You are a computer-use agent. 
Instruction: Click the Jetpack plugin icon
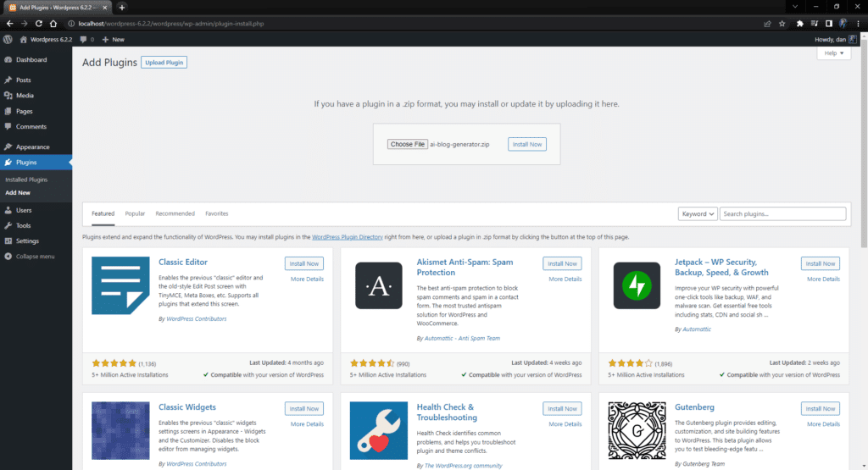[x=637, y=285]
